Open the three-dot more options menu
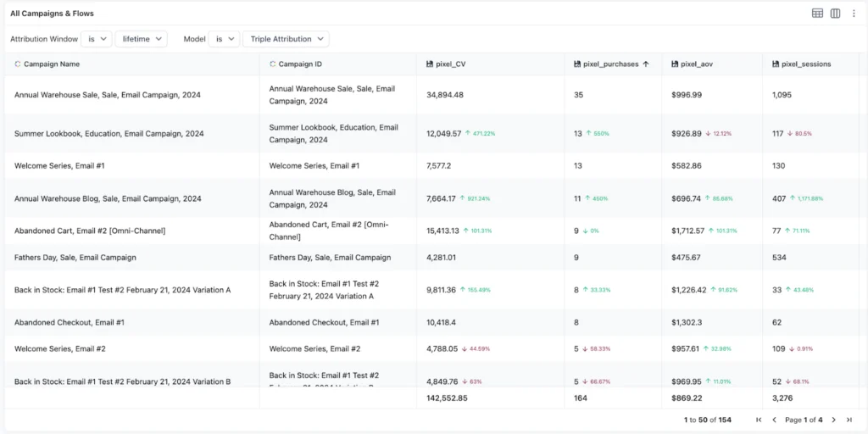 (x=854, y=14)
